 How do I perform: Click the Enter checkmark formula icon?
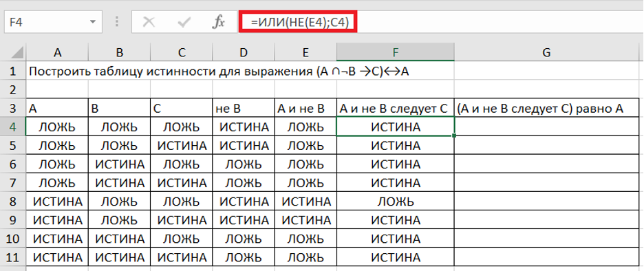click(184, 22)
